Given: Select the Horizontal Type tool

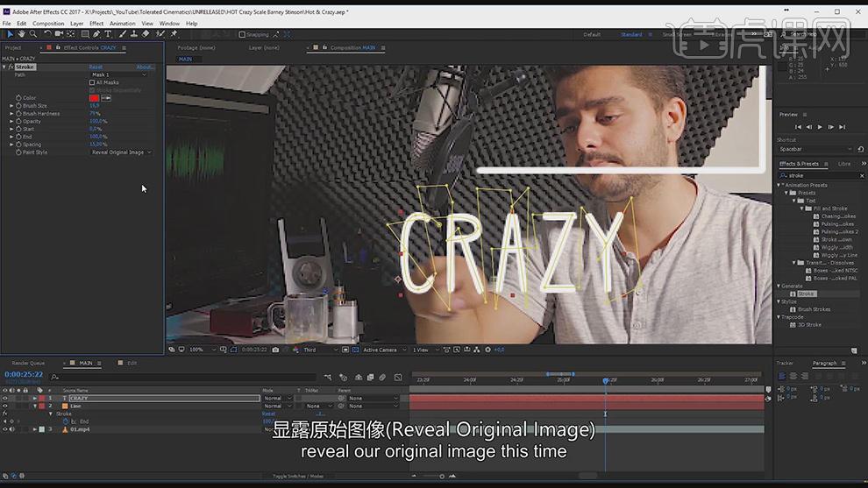Looking at the screenshot, I should point(108,34).
